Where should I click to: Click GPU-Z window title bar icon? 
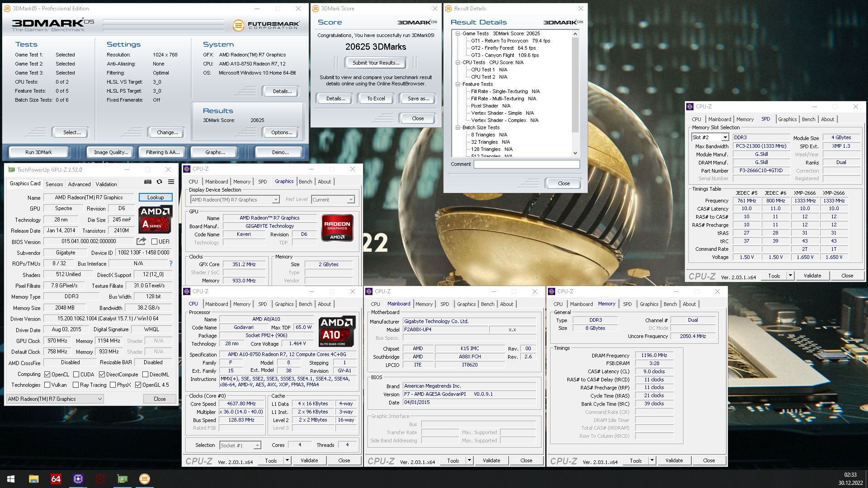[12, 170]
